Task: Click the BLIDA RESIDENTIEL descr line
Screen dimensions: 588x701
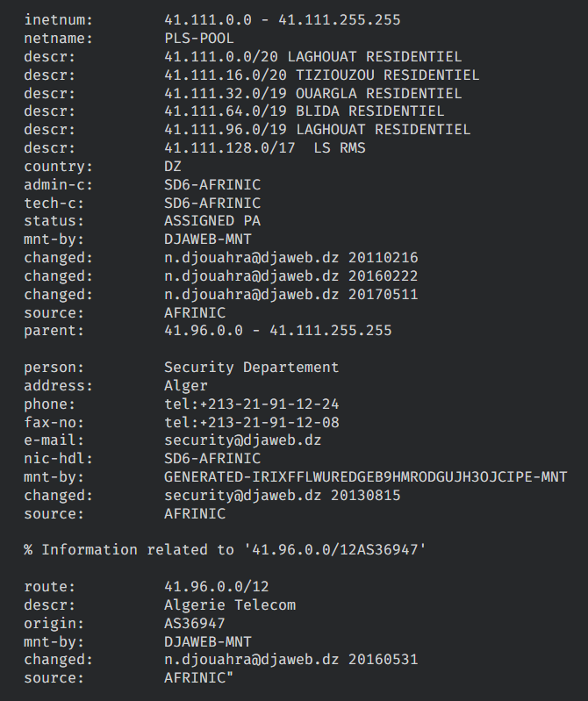Action: click(304, 111)
